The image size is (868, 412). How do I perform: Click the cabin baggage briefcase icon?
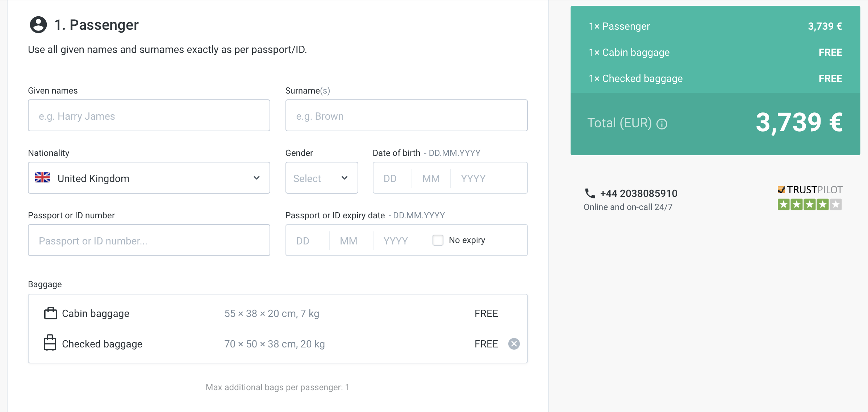[x=50, y=313]
